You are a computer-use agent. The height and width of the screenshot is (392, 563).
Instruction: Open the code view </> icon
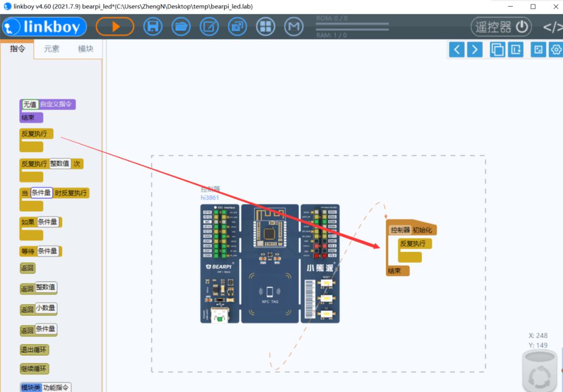pyautogui.click(x=553, y=27)
